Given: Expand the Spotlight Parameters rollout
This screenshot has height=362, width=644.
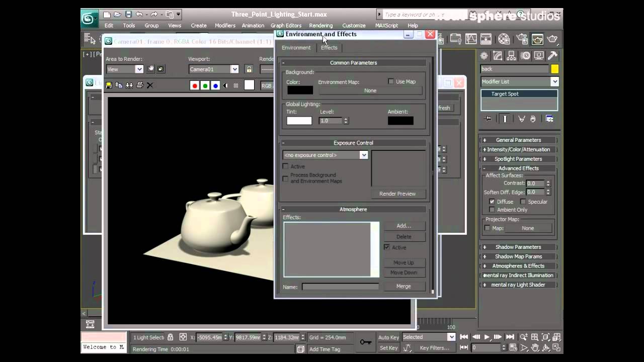Looking at the screenshot, I should tap(518, 159).
